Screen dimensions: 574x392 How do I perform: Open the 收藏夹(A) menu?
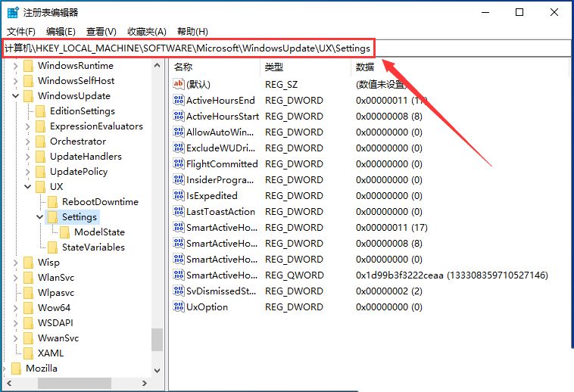click(x=147, y=32)
